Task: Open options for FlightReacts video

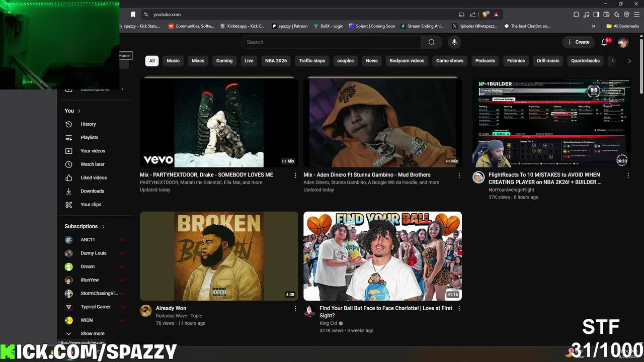Action: click(x=628, y=175)
